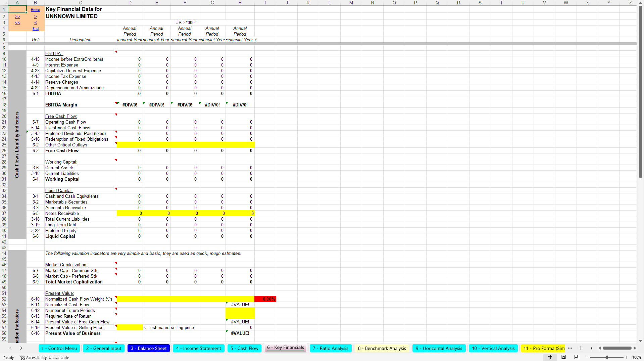Click the Other Critical Outlays label
This screenshot has width=644, height=361.
[x=81, y=145]
